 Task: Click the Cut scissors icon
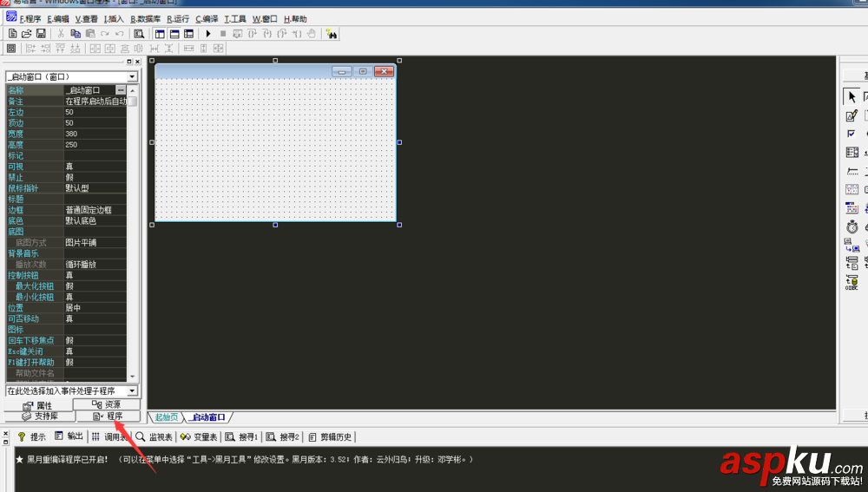tap(61, 34)
